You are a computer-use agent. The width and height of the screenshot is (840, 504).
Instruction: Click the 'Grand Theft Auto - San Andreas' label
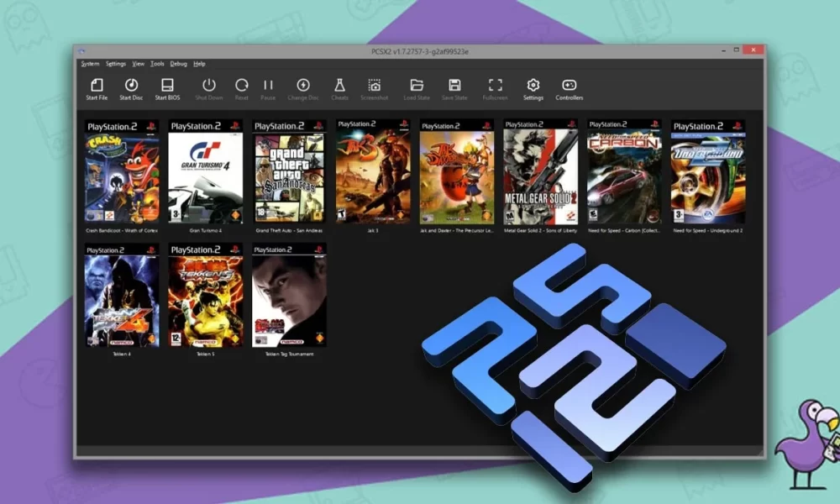click(x=289, y=231)
